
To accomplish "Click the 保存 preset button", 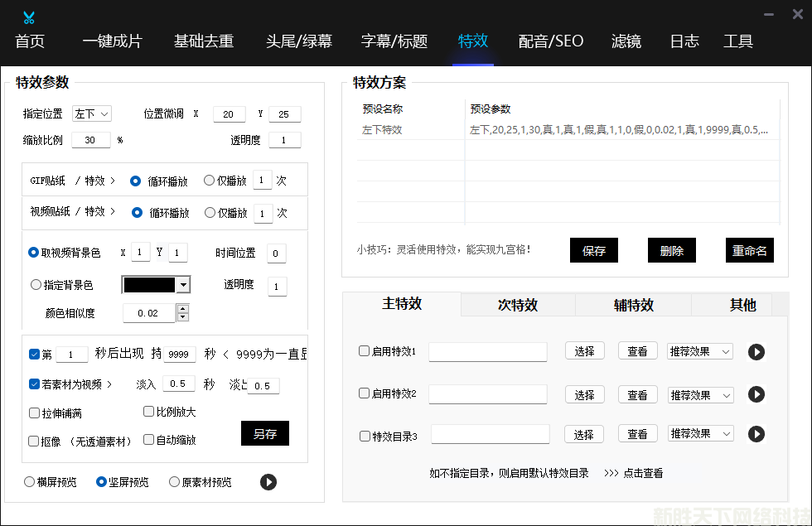I will [x=594, y=251].
